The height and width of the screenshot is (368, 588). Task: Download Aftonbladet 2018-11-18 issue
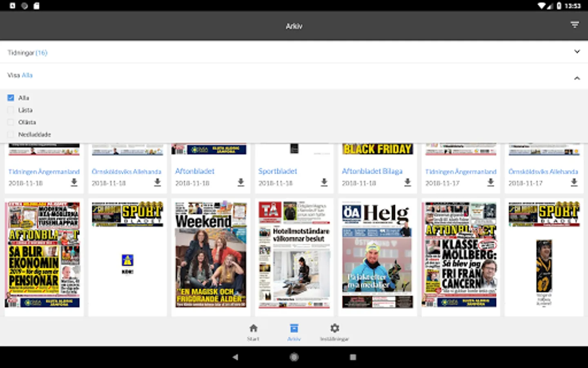241,182
